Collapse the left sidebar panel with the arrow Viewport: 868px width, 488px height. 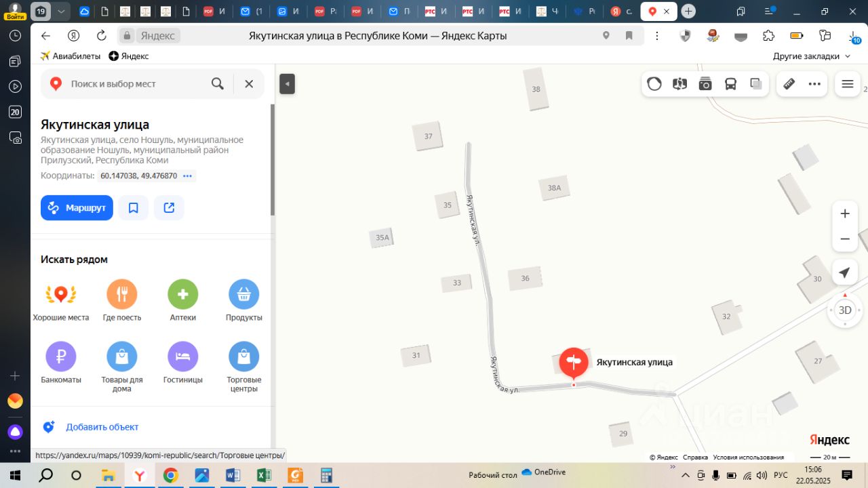coord(287,84)
